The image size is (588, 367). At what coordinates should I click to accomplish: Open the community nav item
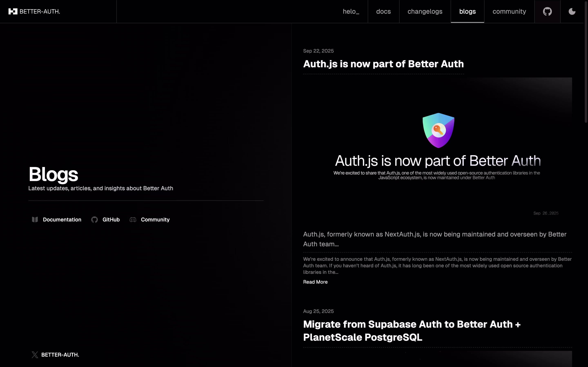click(509, 11)
